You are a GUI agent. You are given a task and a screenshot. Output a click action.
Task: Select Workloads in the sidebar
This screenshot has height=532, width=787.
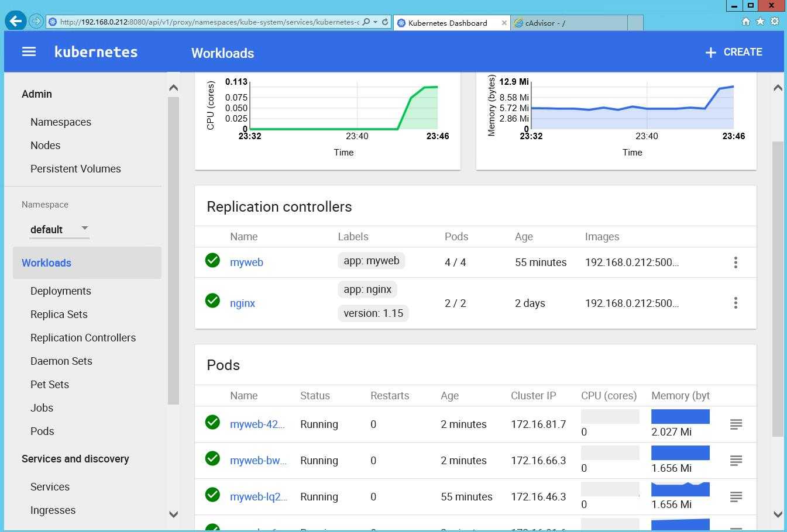pyautogui.click(x=87, y=263)
